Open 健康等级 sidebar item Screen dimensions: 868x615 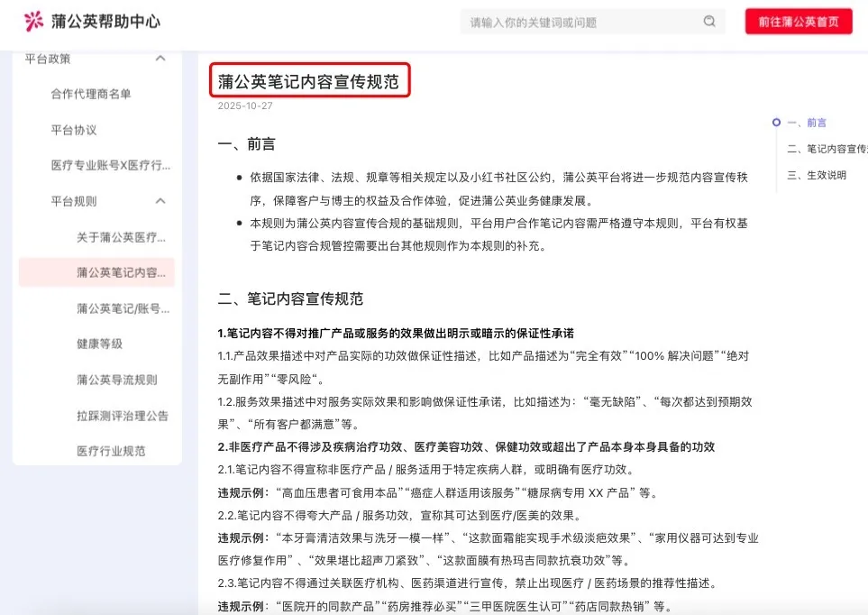(100, 344)
